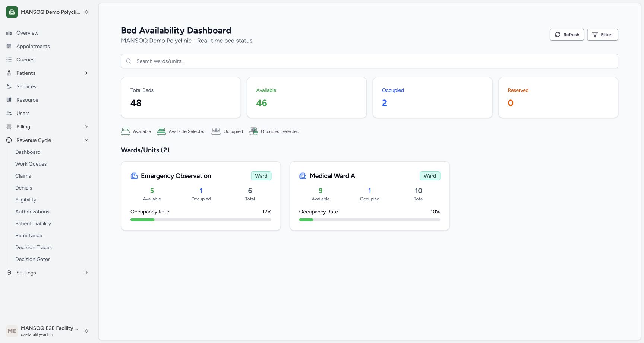Open Denials in the sidebar
Viewport: 644px width, 343px height.
(x=23, y=188)
